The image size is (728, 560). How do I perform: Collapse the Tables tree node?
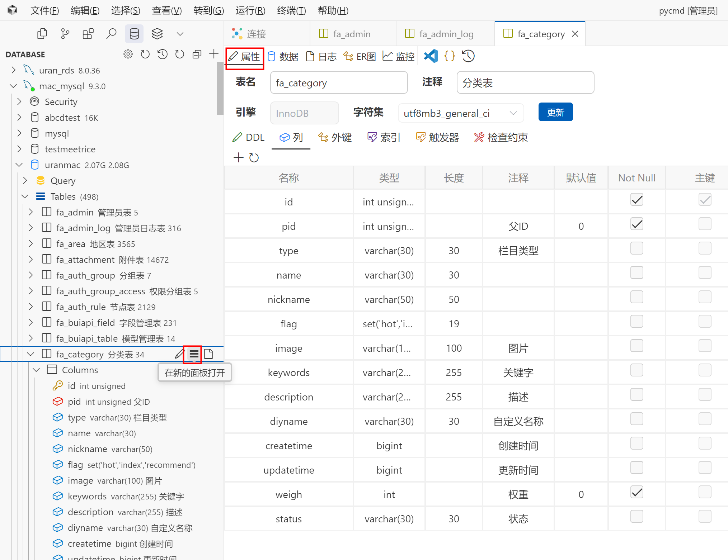click(25, 196)
